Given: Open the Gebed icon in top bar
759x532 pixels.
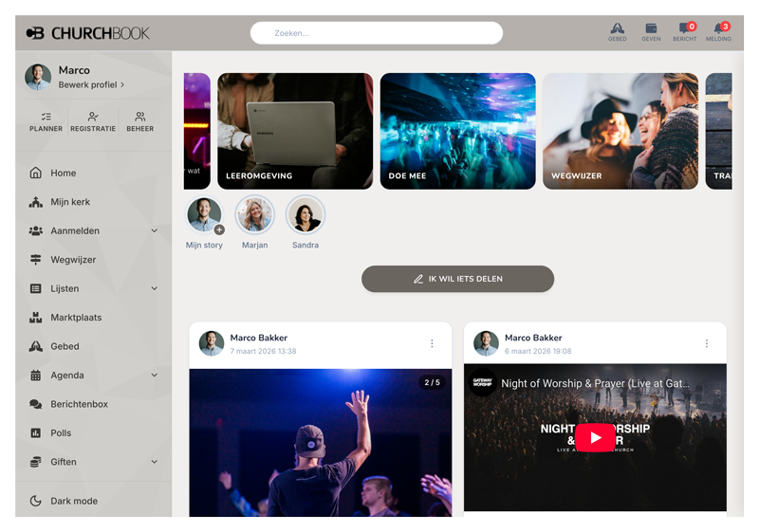Looking at the screenshot, I should click(x=617, y=31).
